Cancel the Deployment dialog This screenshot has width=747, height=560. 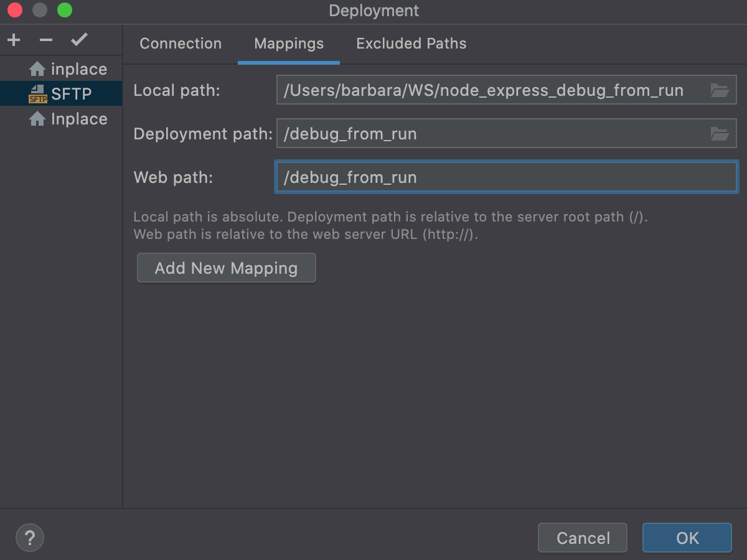coord(583,538)
